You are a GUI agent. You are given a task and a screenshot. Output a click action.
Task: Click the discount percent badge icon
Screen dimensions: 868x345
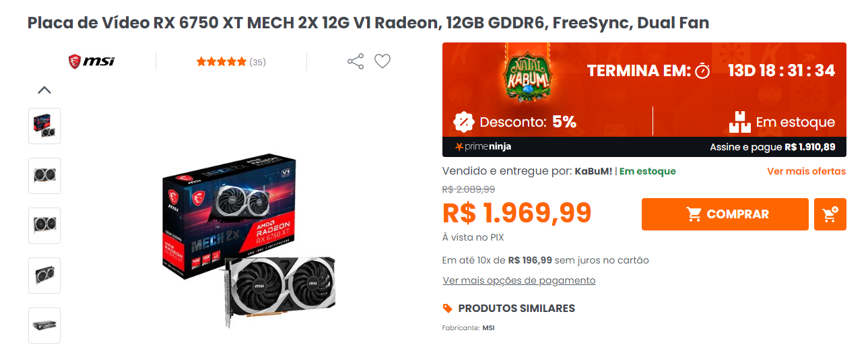463,122
